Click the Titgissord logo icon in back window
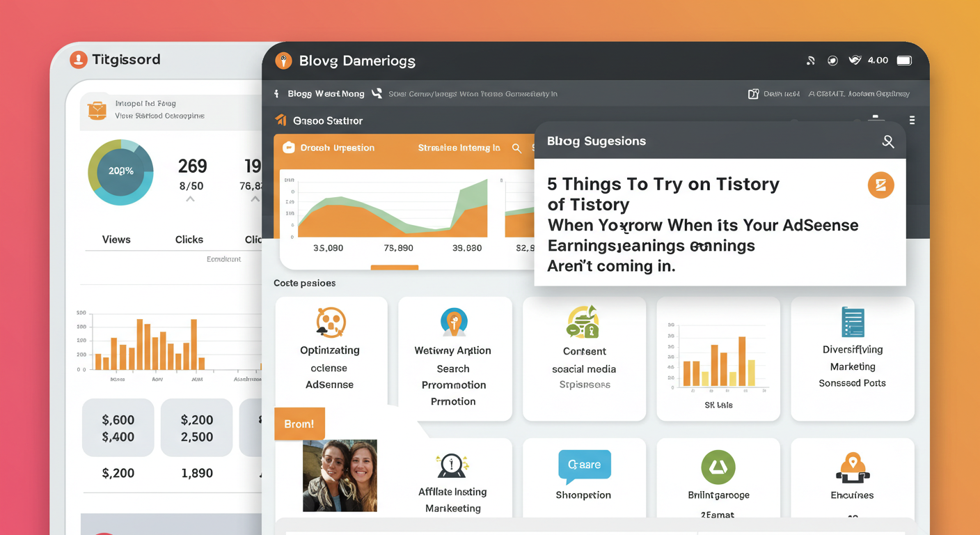 pos(79,60)
